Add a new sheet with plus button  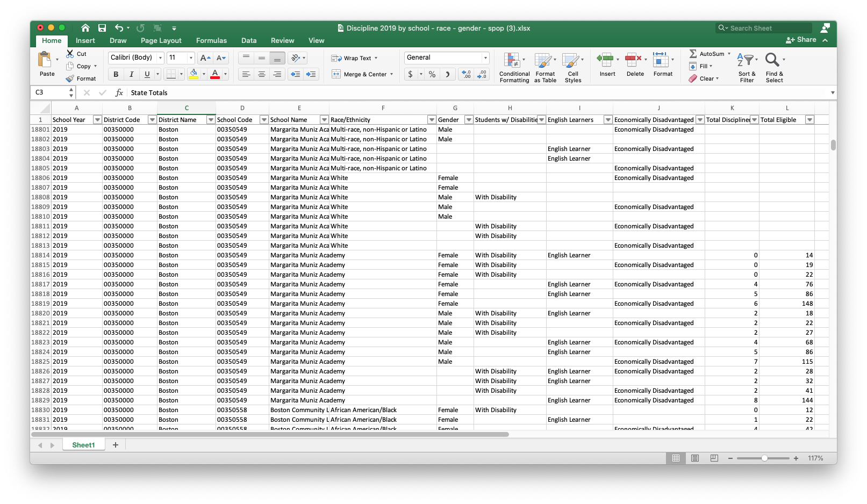click(x=115, y=445)
